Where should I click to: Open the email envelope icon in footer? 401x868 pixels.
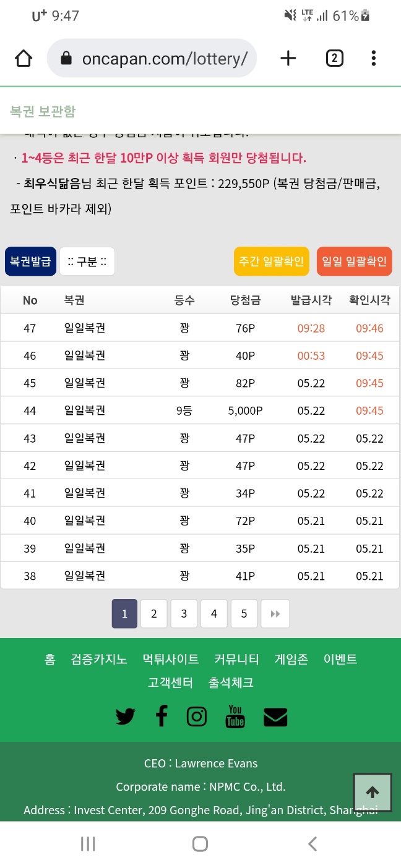275,717
